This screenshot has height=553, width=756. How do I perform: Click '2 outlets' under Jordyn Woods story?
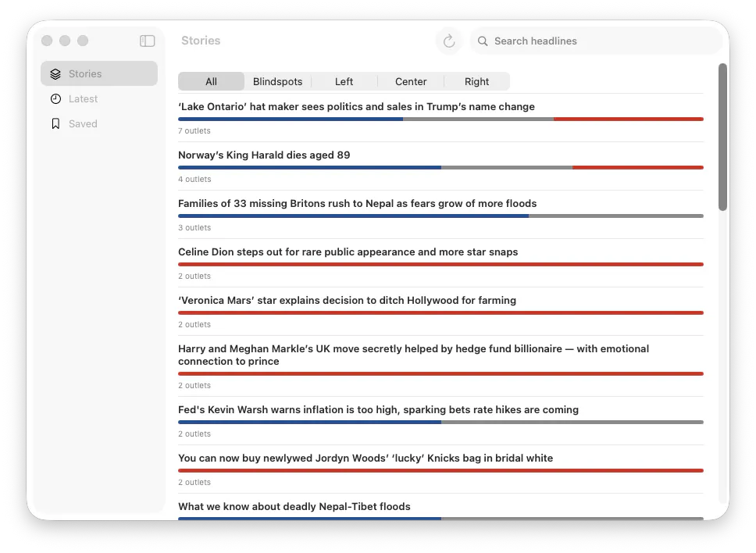194,482
